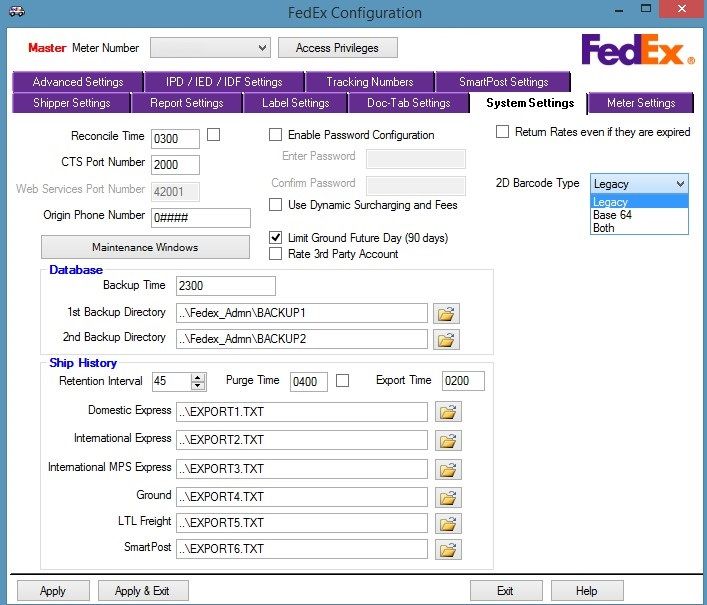Click the Apply button
Screen dimensions: 707x605
pos(53,591)
